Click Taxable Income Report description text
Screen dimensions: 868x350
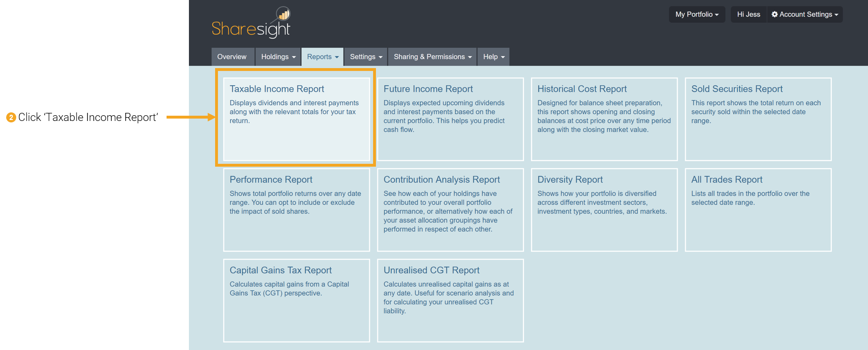click(x=294, y=112)
